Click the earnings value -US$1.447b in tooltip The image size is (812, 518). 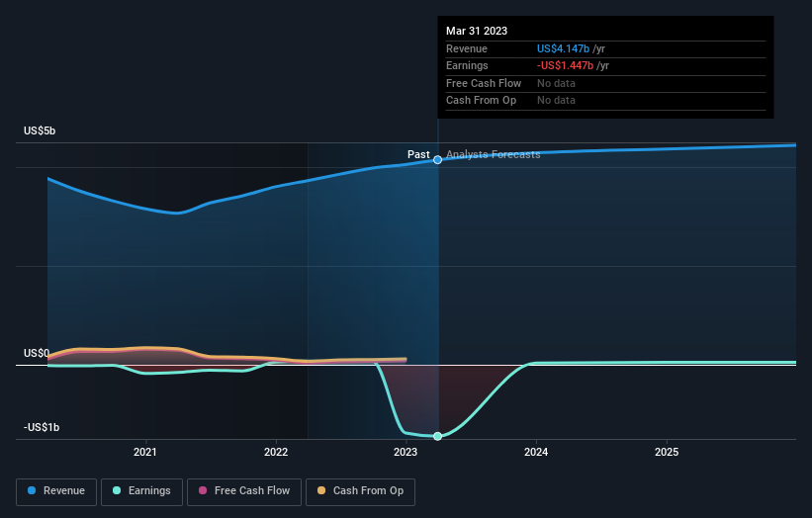coord(565,65)
